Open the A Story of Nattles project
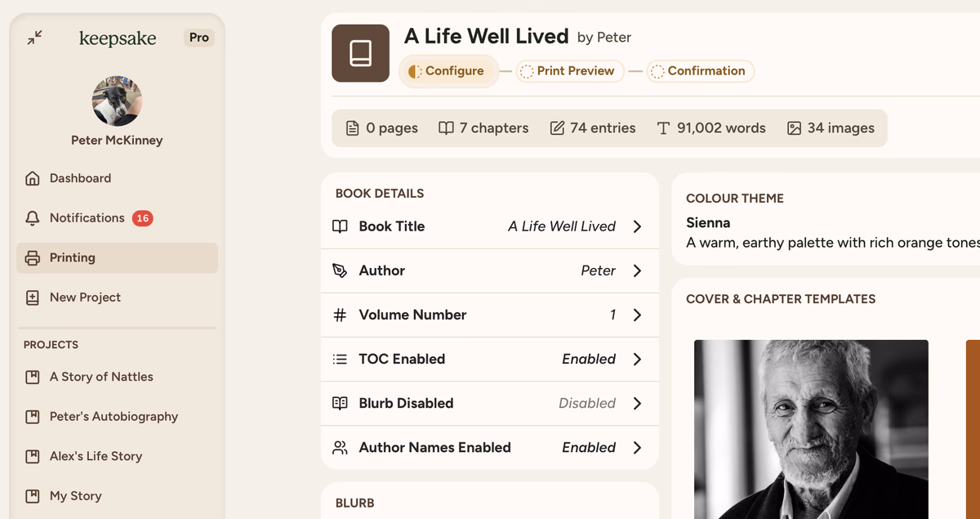The image size is (980, 519). (101, 377)
